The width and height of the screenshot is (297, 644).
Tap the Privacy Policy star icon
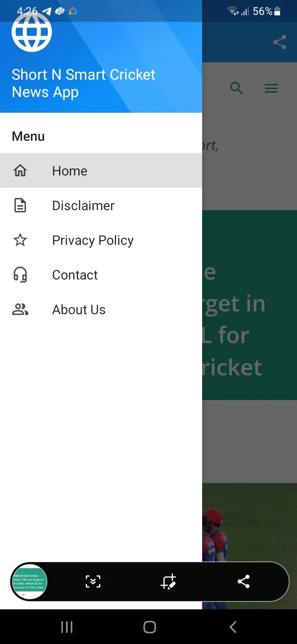pyautogui.click(x=20, y=240)
